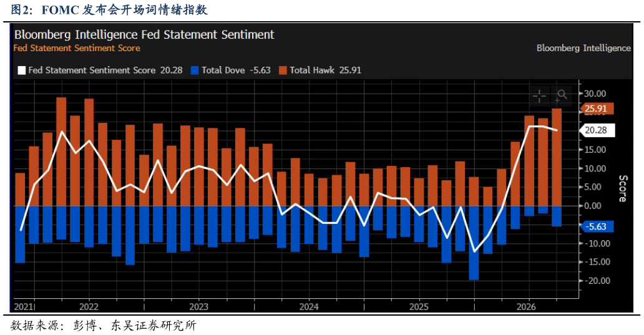
Task: Click the white 20.28 axis value tag
Action: point(597,130)
